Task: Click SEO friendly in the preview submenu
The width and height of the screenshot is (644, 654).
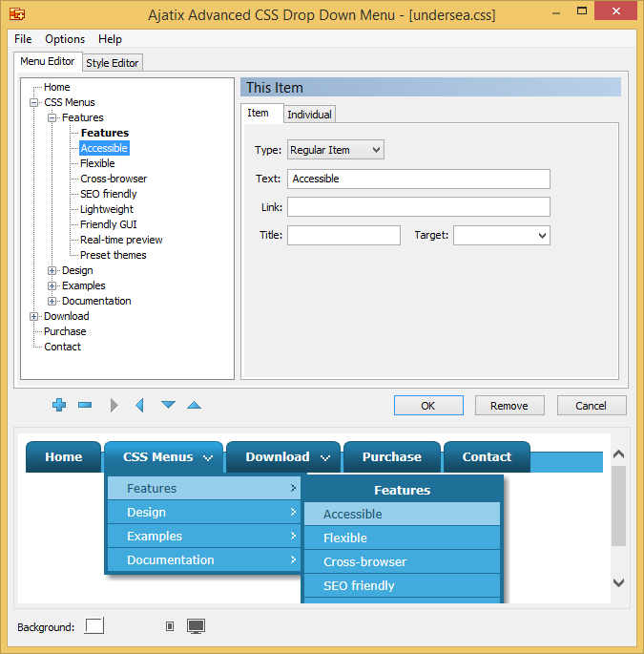Action: [402, 585]
